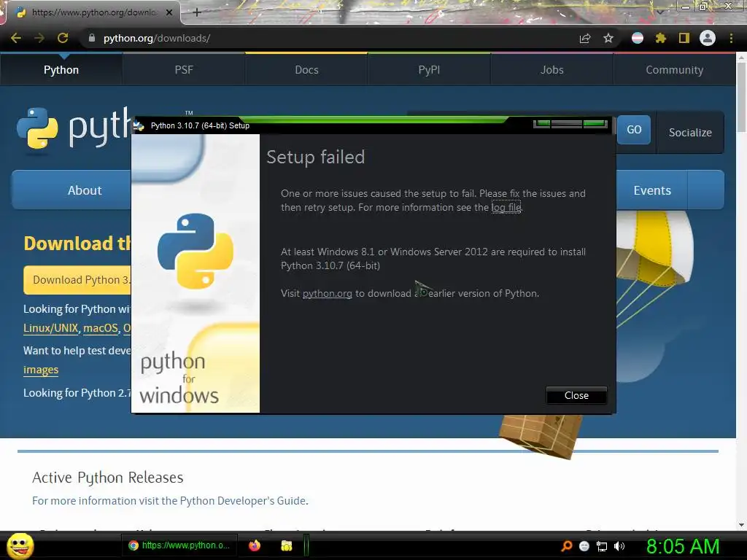Click the lock icon in address bar
The width and height of the screenshot is (747, 560).
click(x=91, y=38)
